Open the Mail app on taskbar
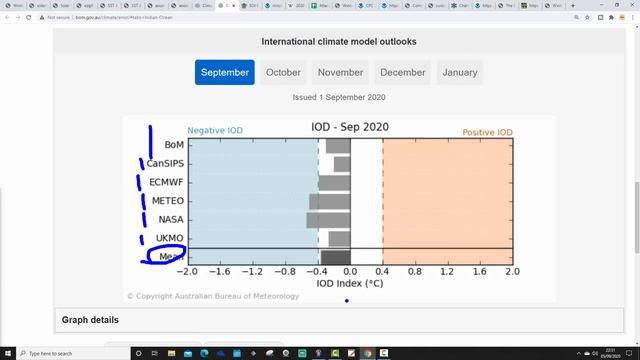Viewport: 640px width, 360px height. (188, 353)
